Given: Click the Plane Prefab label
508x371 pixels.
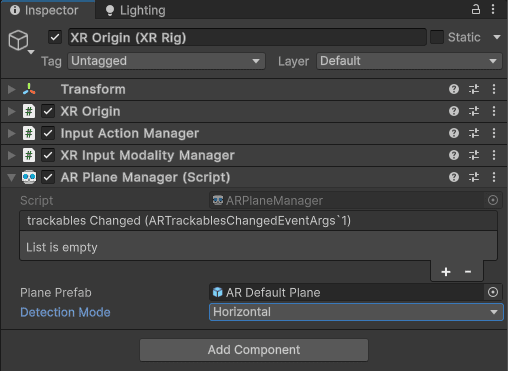Looking at the screenshot, I should tap(56, 293).
